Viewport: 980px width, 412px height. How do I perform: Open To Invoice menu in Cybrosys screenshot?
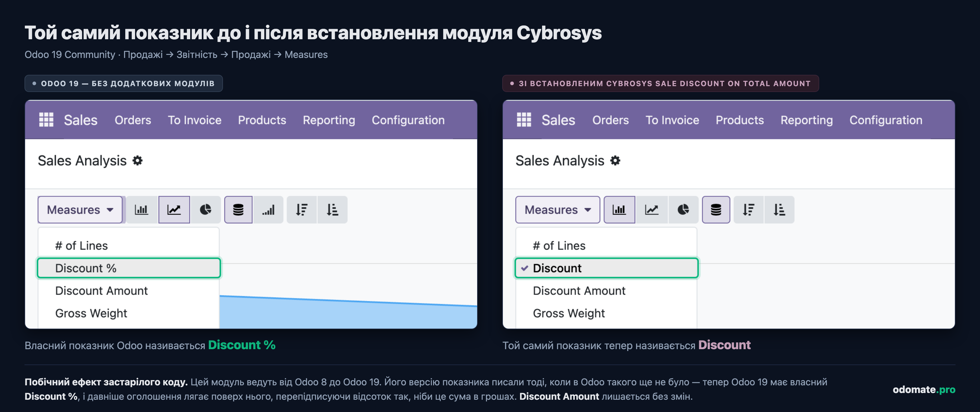[673, 120]
